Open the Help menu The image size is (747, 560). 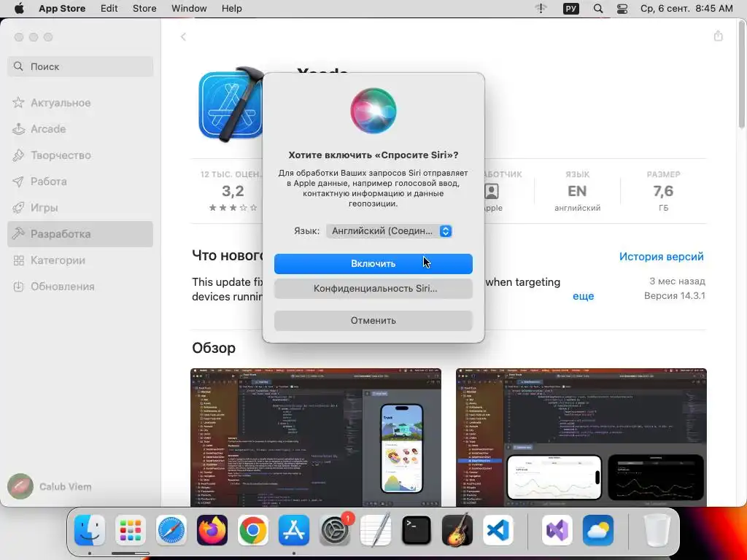[x=231, y=9]
